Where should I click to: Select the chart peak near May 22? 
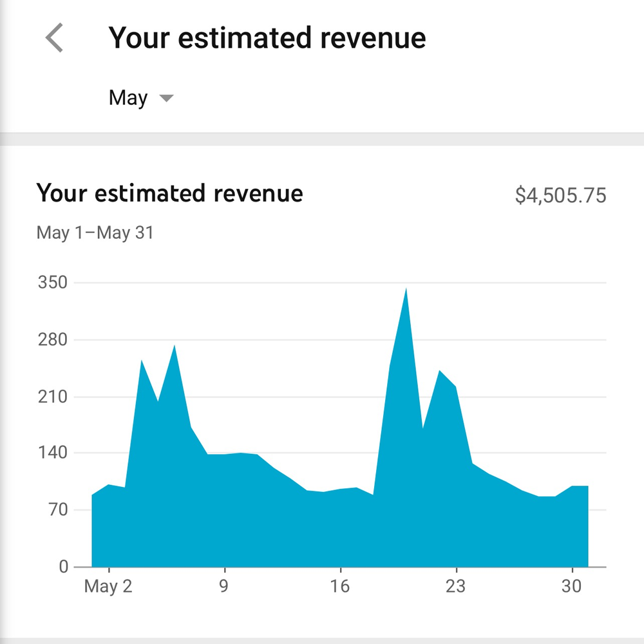coord(439,374)
